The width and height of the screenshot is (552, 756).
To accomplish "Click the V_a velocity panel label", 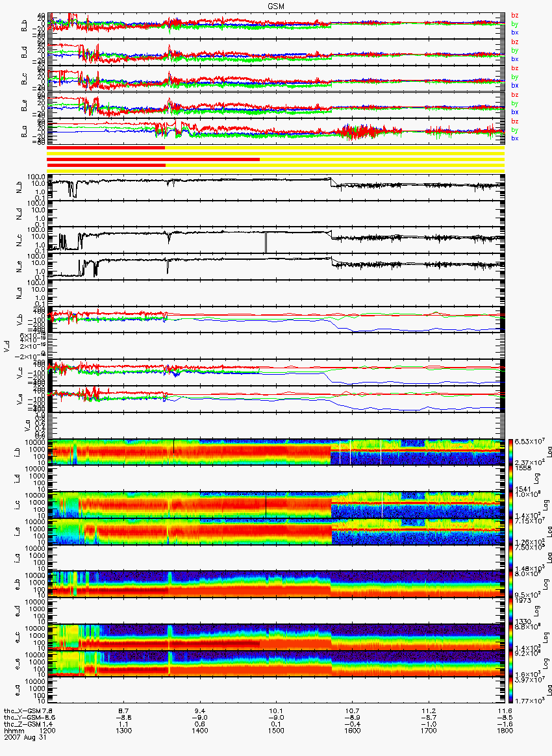I will point(27,425).
